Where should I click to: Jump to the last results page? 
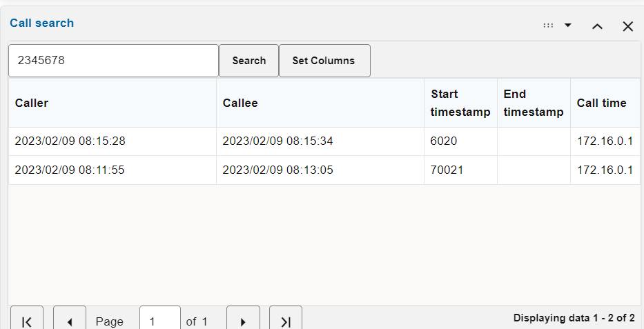[x=285, y=321]
